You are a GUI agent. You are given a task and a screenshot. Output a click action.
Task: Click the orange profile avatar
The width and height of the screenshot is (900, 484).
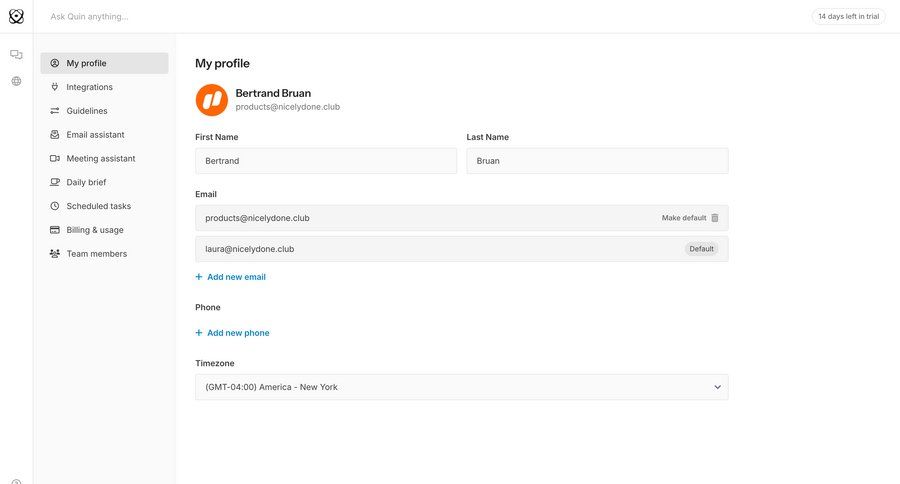coord(211,100)
